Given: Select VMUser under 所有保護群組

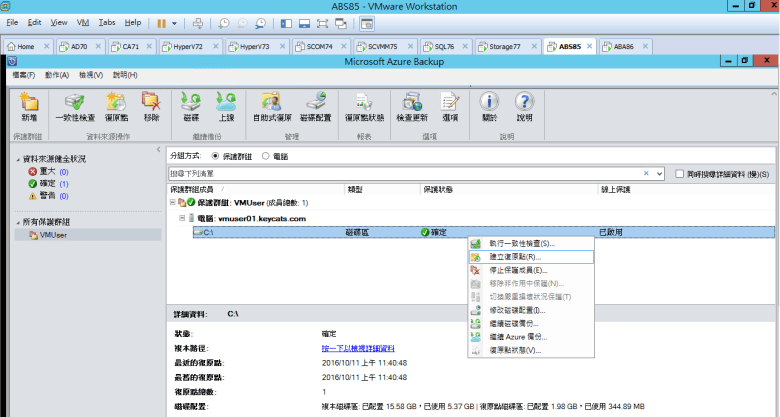Looking at the screenshot, I should 53,235.
